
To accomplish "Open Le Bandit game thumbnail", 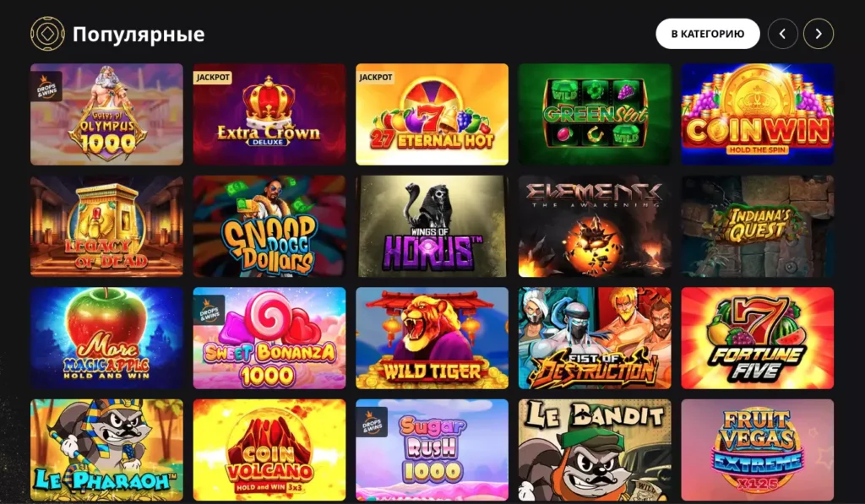I will (595, 450).
